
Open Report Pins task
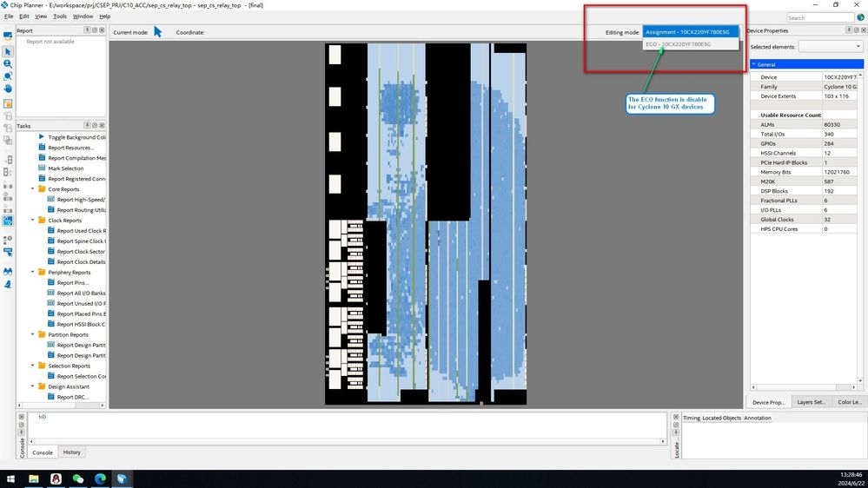coord(68,283)
